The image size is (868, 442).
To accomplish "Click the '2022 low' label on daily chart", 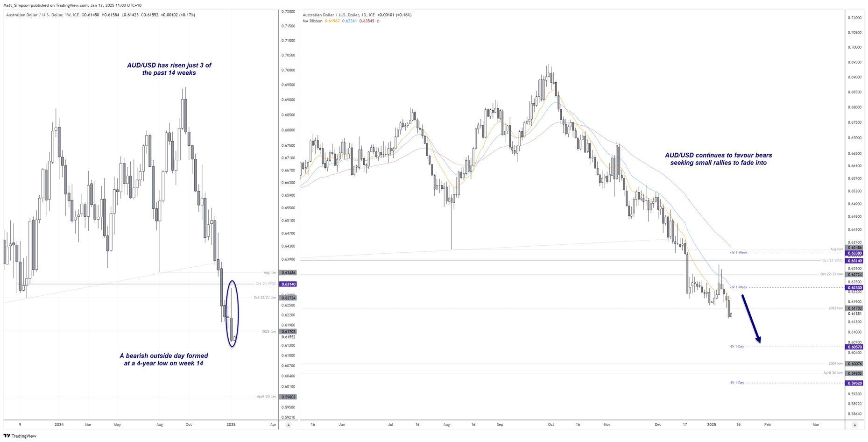I will 835,308.
